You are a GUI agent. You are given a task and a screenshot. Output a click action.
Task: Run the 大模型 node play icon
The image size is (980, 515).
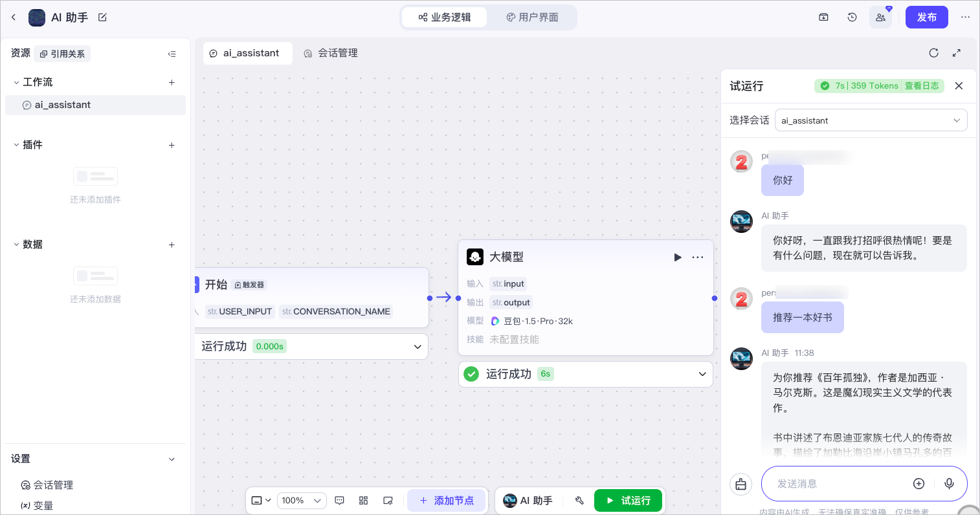pyautogui.click(x=678, y=257)
